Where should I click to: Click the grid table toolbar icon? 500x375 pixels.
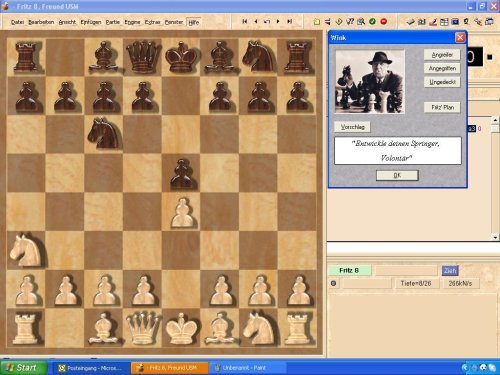coord(444,22)
